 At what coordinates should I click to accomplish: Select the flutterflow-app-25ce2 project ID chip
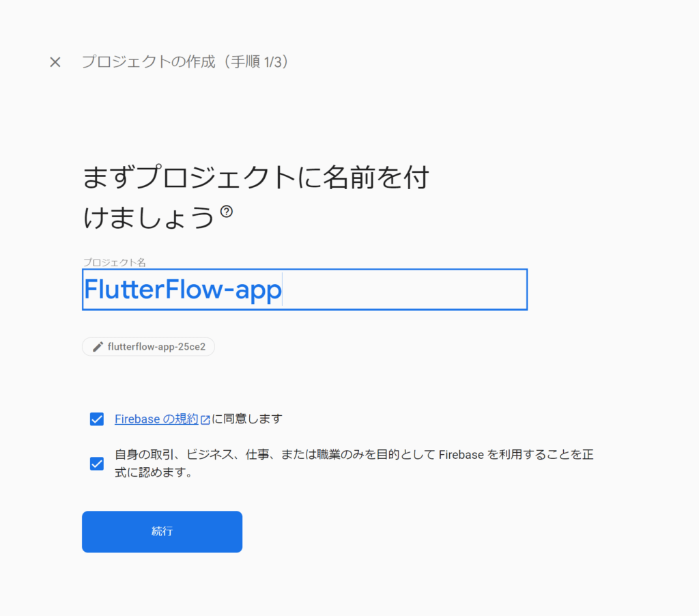click(148, 346)
